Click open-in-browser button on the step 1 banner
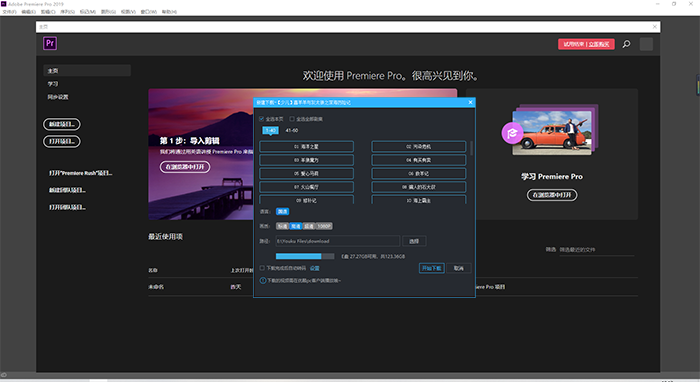This screenshot has width=700, height=382. coord(185,167)
